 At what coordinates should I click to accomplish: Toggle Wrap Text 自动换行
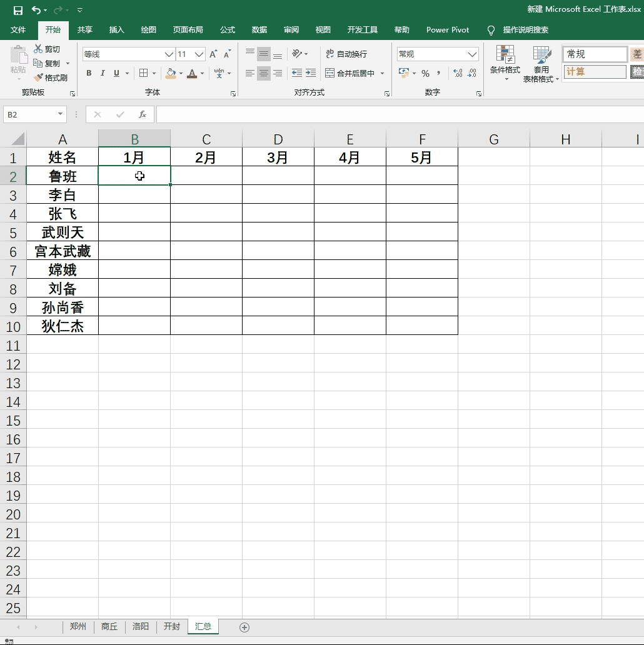[x=346, y=54]
